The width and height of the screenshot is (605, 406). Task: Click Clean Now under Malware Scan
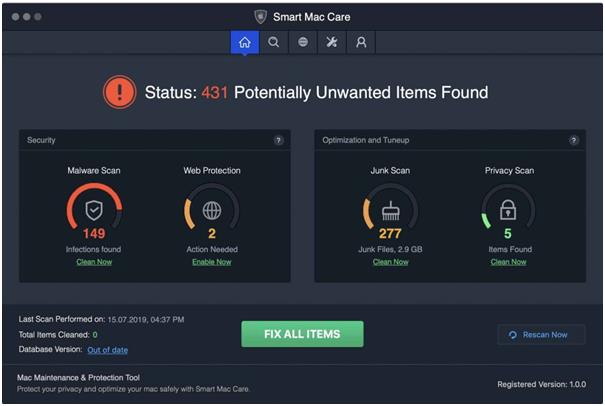coord(94,262)
